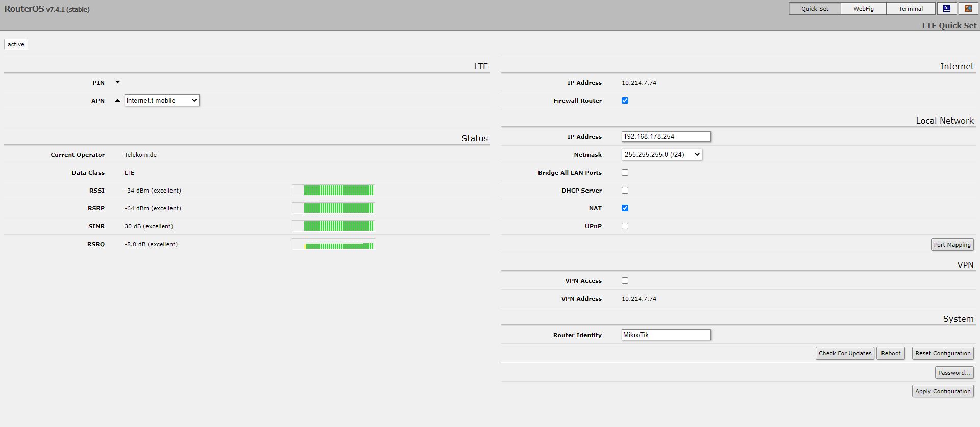Screen dimensions: 980x427
Task: Open the Netmask dropdown
Action: pos(661,154)
